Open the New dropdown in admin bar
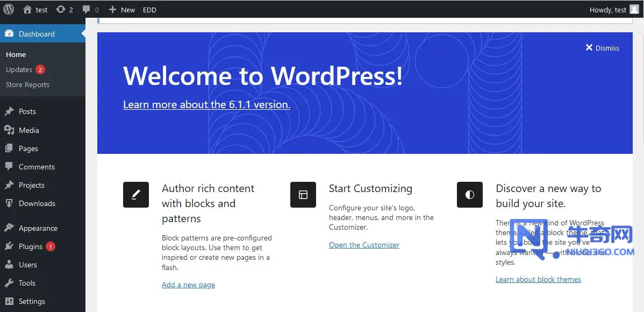Image resolution: width=644 pixels, height=312 pixels. tap(121, 9)
